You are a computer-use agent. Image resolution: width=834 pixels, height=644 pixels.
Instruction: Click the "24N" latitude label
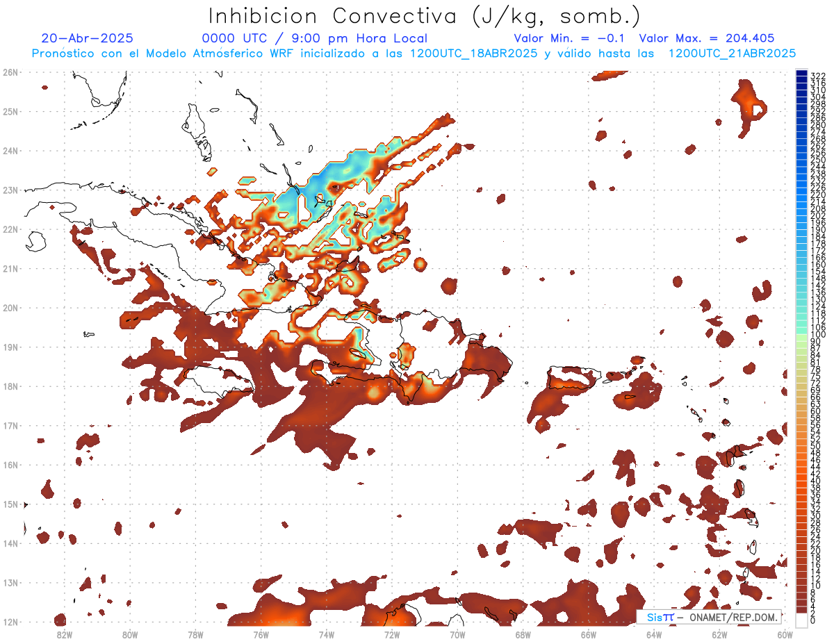(10, 151)
